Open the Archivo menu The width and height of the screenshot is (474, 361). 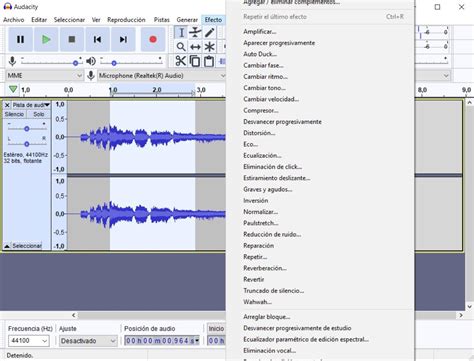[14, 20]
